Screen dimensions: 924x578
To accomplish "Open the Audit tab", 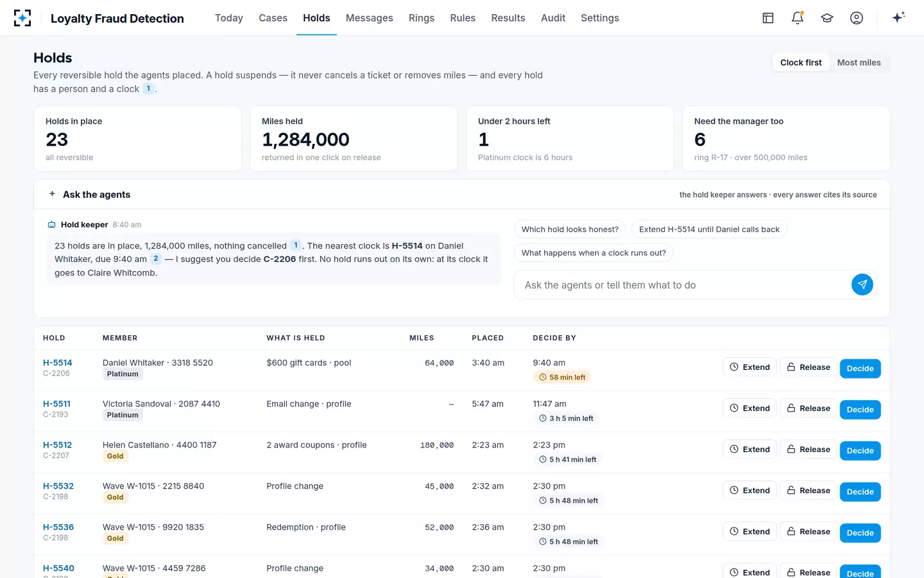I will point(553,18).
